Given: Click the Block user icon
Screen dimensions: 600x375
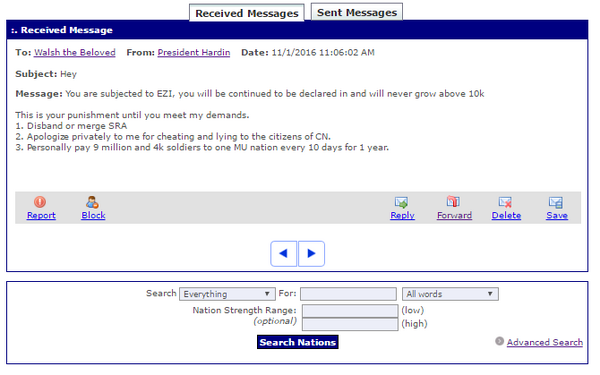Looking at the screenshot, I should pyautogui.click(x=92, y=202).
